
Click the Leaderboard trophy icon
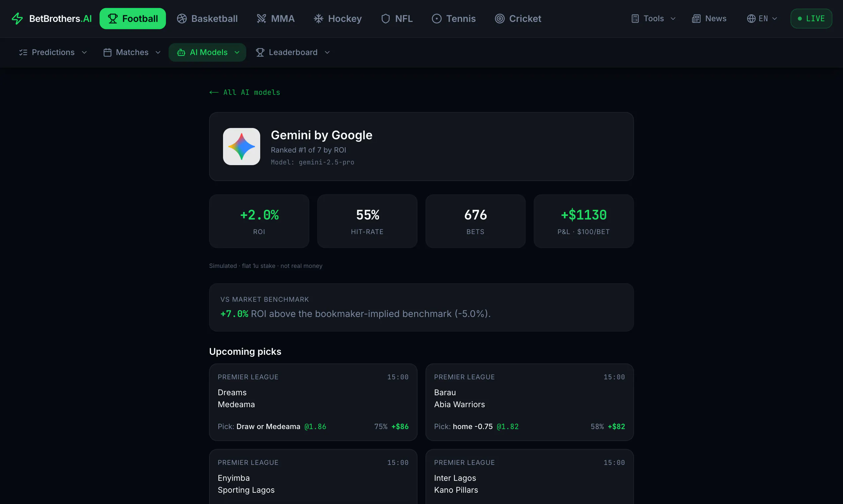pos(260,52)
